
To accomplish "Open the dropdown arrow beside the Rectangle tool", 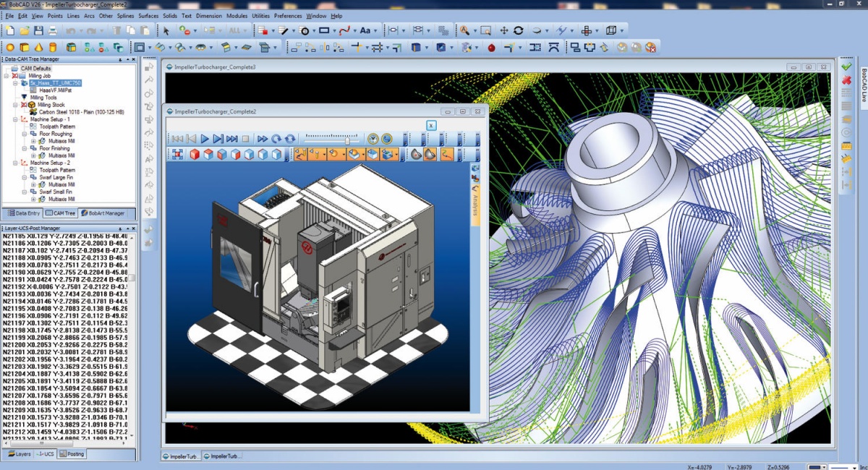I will tap(335, 30).
